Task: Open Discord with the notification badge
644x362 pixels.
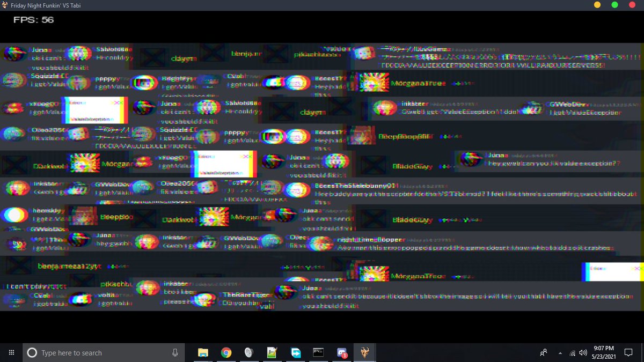Action: (342, 352)
